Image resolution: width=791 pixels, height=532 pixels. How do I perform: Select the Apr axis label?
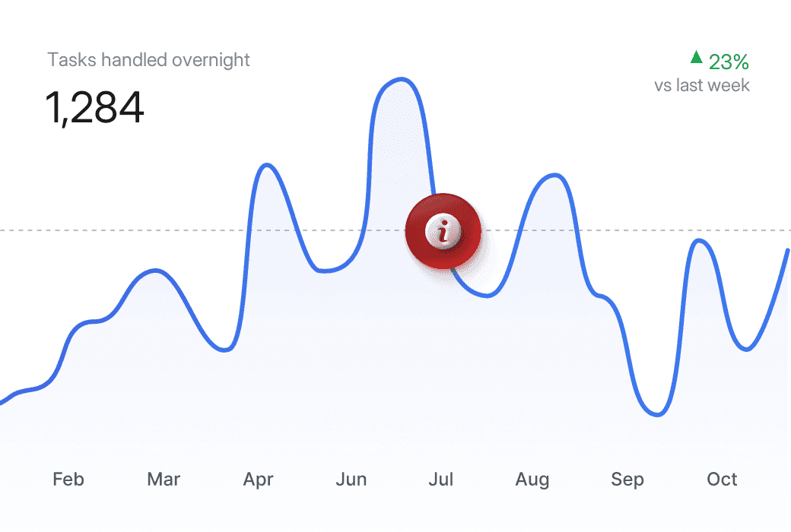258,480
